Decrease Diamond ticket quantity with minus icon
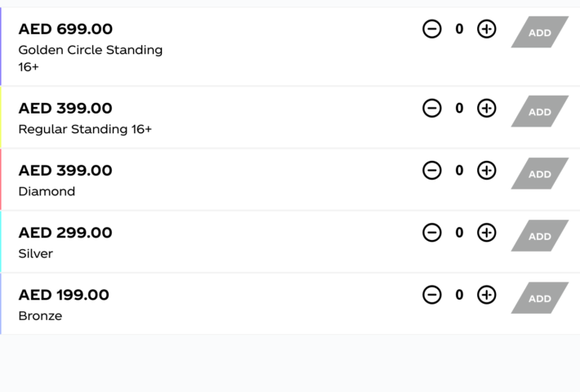The width and height of the screenshot is (580, 392). [431, 171]
